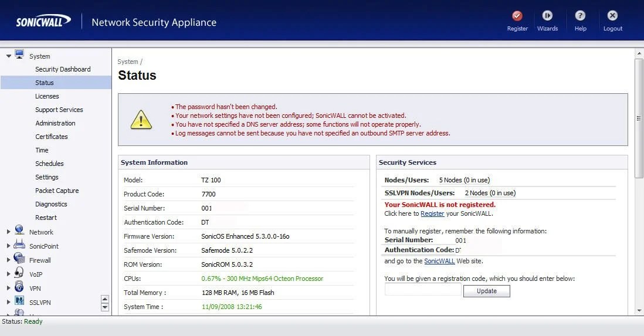Expand the SSLVPN tree section
The width and height of the screenshot is (644, 336).
[9, 303]
